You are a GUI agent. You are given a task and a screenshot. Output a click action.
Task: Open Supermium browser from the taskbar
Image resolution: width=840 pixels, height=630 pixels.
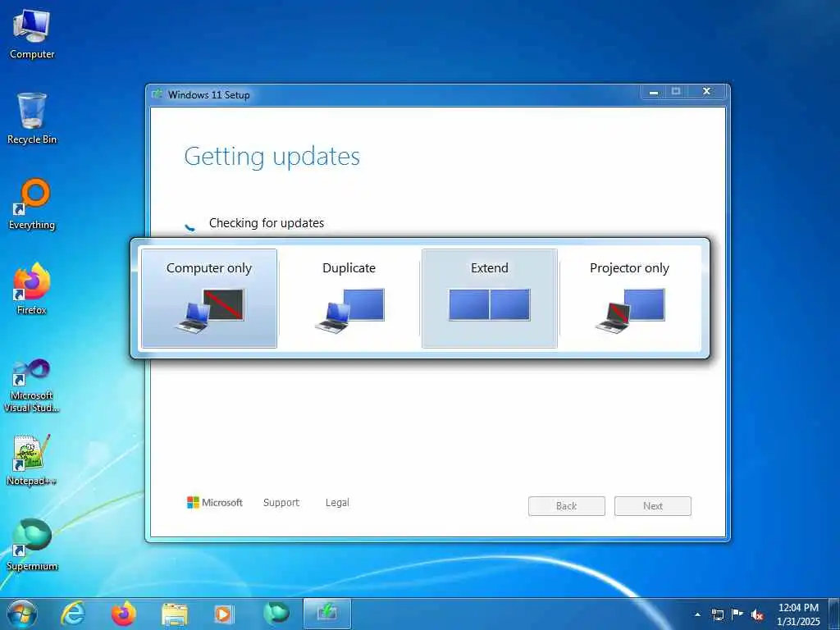pyautogui.click(x=276, y=614)
